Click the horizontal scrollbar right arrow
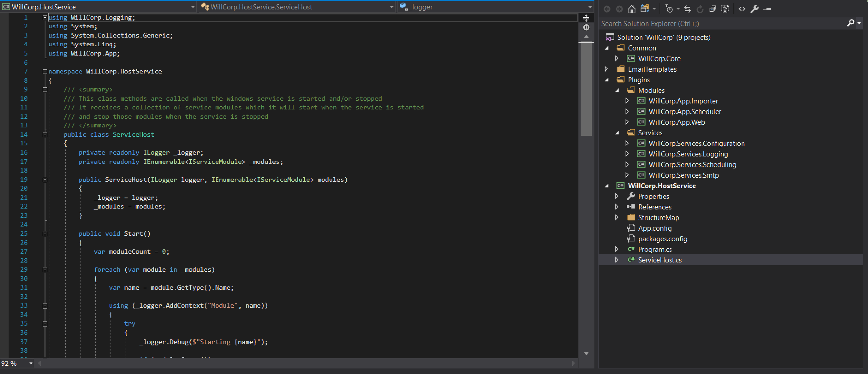The width and height of the screenshot is (868, 374). (574, 363)
